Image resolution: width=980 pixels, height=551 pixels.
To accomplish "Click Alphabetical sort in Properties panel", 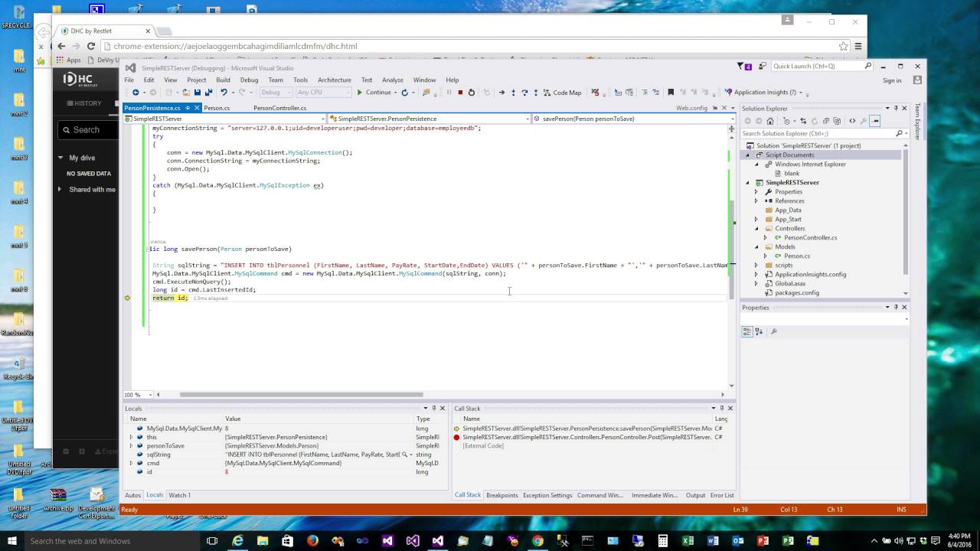I will [759, 331].
